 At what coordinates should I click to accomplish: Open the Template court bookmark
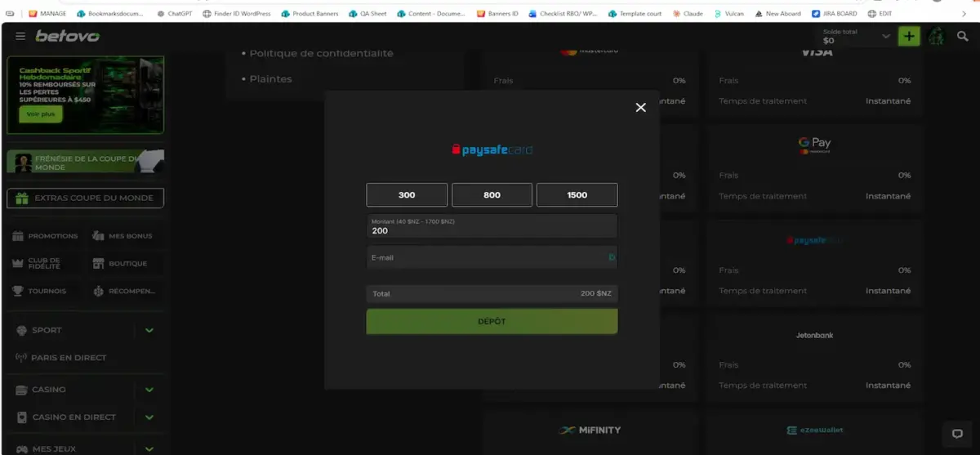pyautogui.click(x=635, y=14)
